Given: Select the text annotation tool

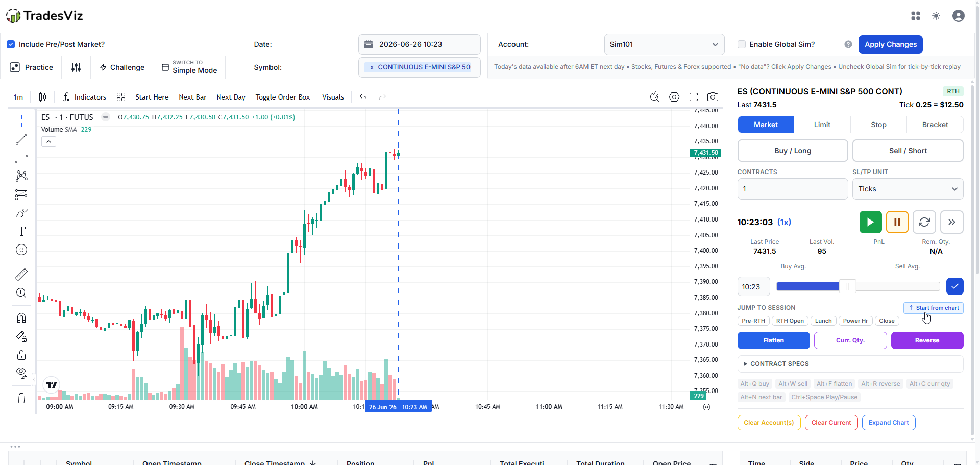Looking at the screenshot, I should pos(21,231).
